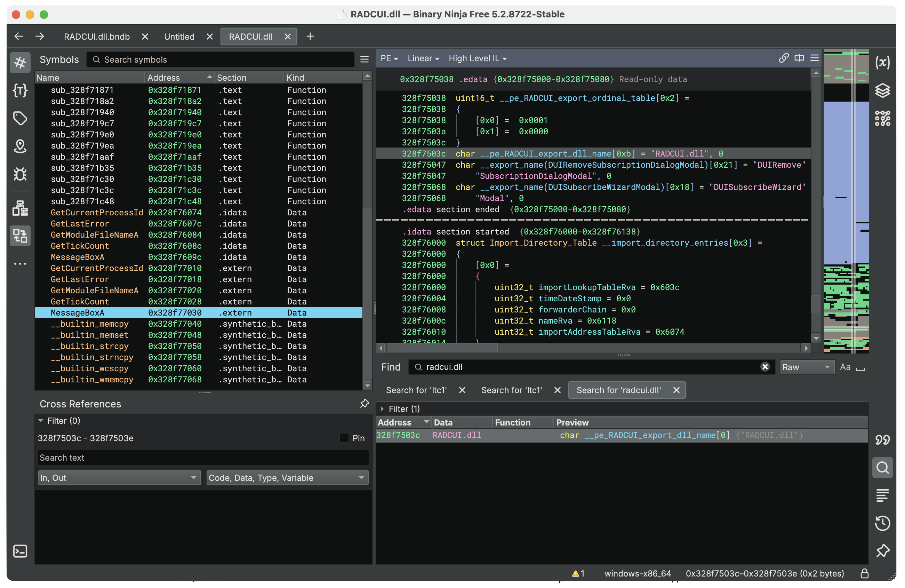Open the scripting console icon at bottom left
The image size is (905, 588).
[x=20, y=551]
